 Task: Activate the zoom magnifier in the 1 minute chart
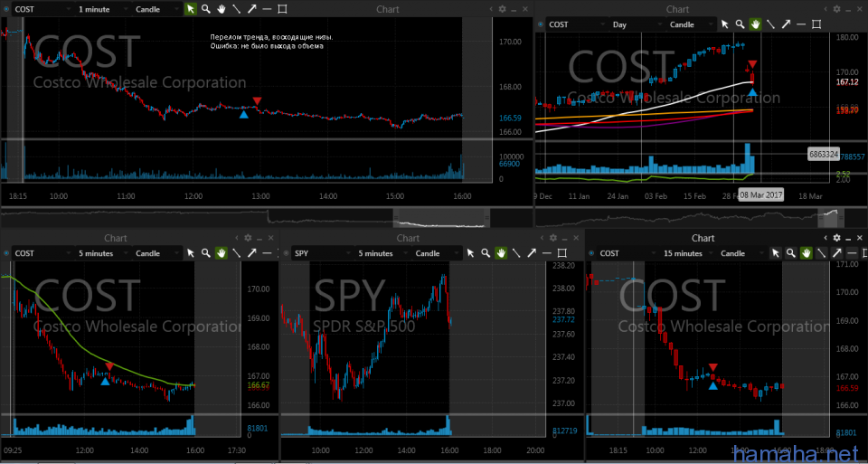point(206,9)
